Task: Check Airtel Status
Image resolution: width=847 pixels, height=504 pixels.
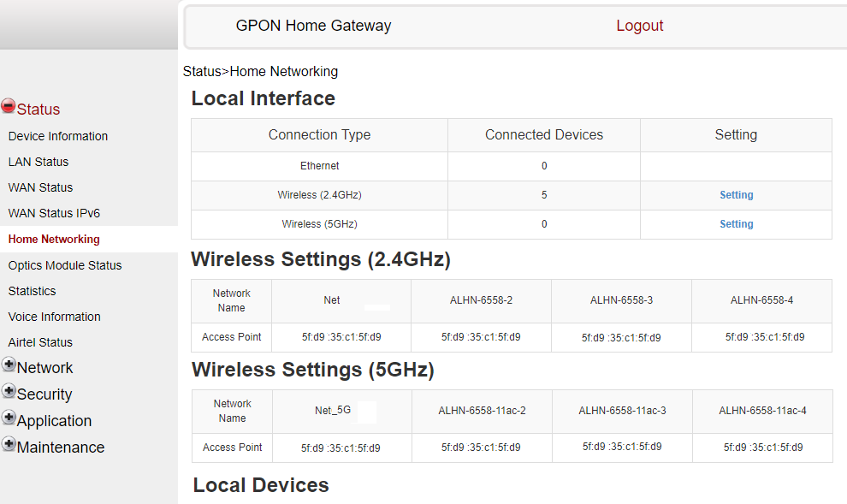Action: [38, 342]
